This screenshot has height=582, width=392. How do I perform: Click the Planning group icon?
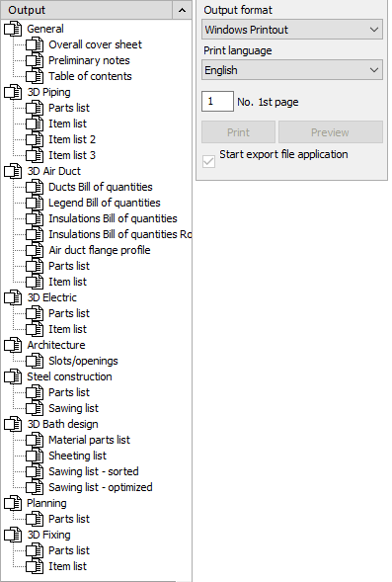click(x=13, y=503)
